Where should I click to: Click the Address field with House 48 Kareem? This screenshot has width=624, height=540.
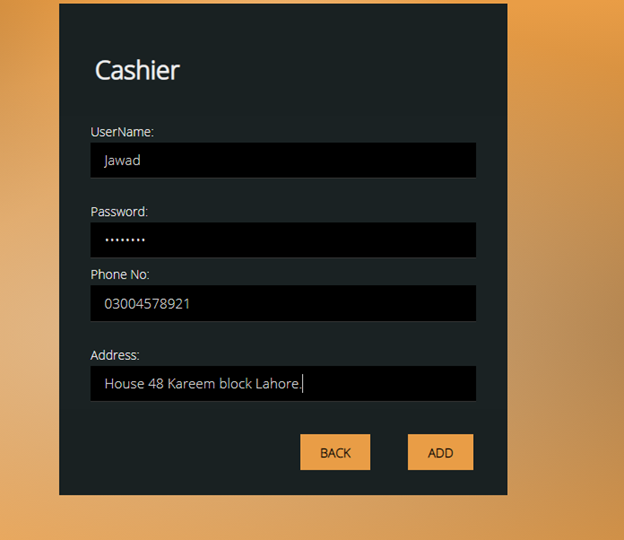coord(283,384)
